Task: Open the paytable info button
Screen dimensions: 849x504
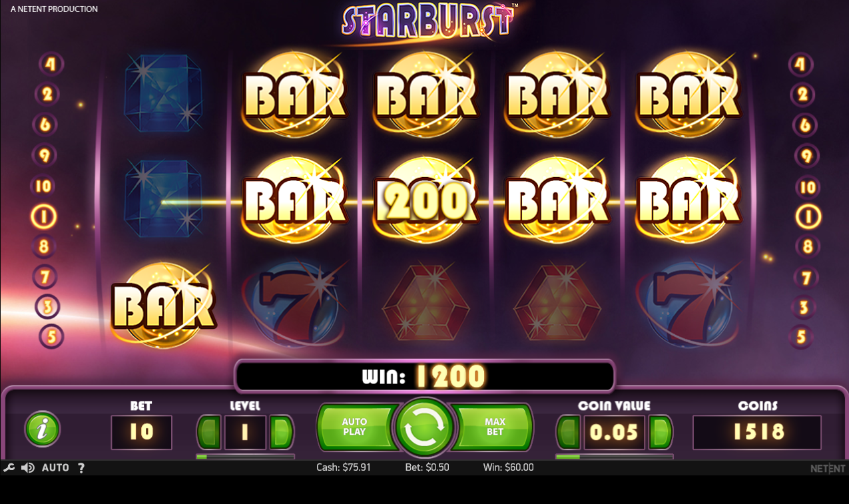Action: click(x=43, y=429)
